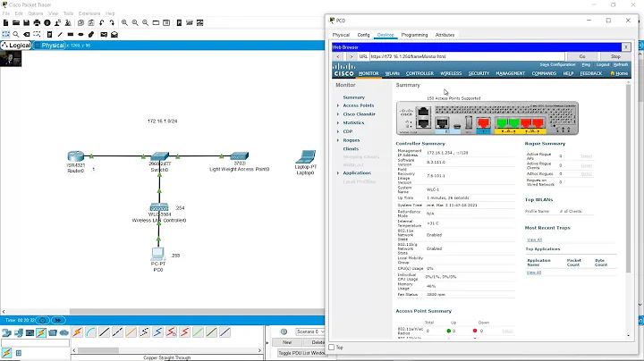
Task: Select the Draw Line tool icon
Action: [x=60, y=35]
